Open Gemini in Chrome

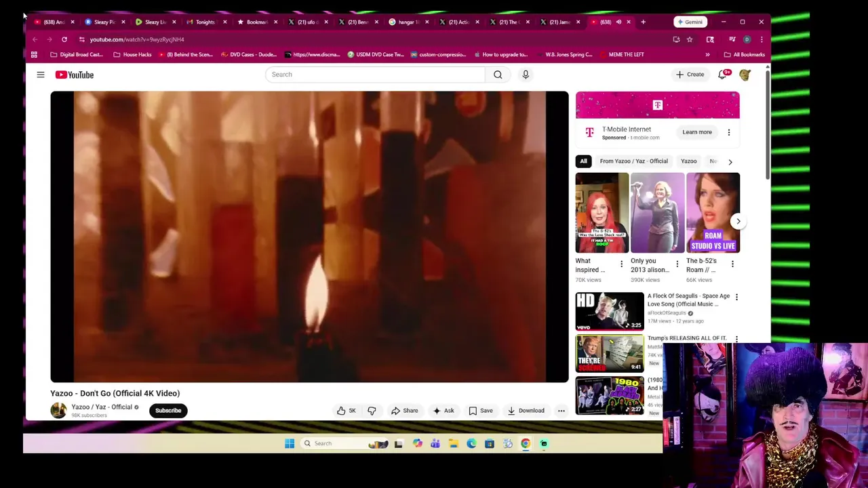tap(690, 22)
